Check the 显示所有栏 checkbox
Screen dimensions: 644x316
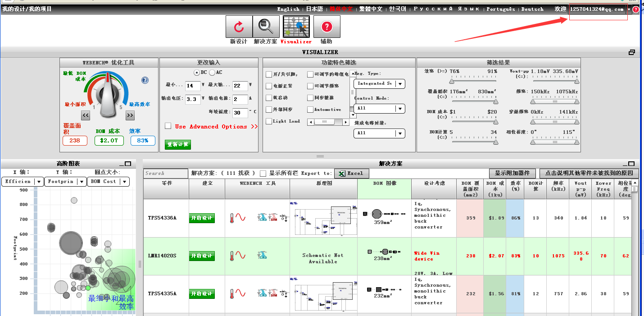coord(263,173)
